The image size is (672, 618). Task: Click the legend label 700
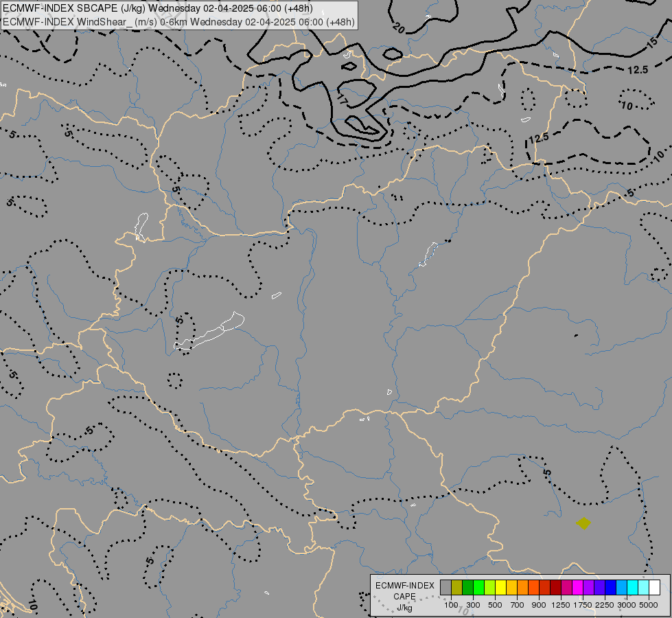(518, 605)
